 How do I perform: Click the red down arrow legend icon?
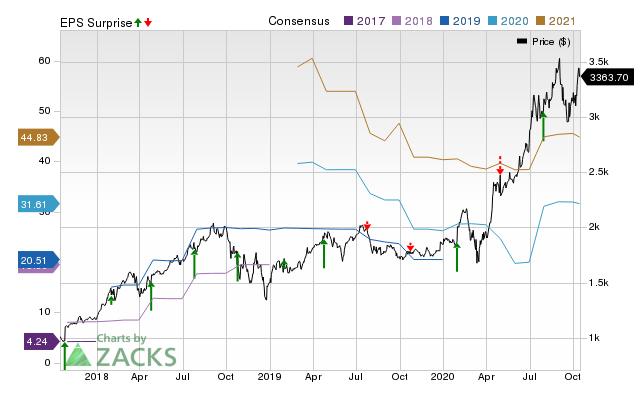pyautogui.click(x=148, y=22)
